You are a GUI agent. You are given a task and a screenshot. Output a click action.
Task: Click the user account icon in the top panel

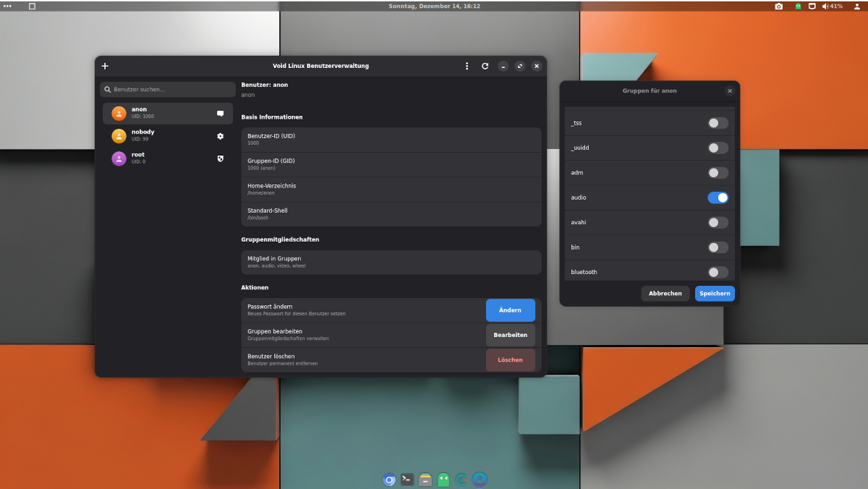pyautogui.click(x=857, y=6)
